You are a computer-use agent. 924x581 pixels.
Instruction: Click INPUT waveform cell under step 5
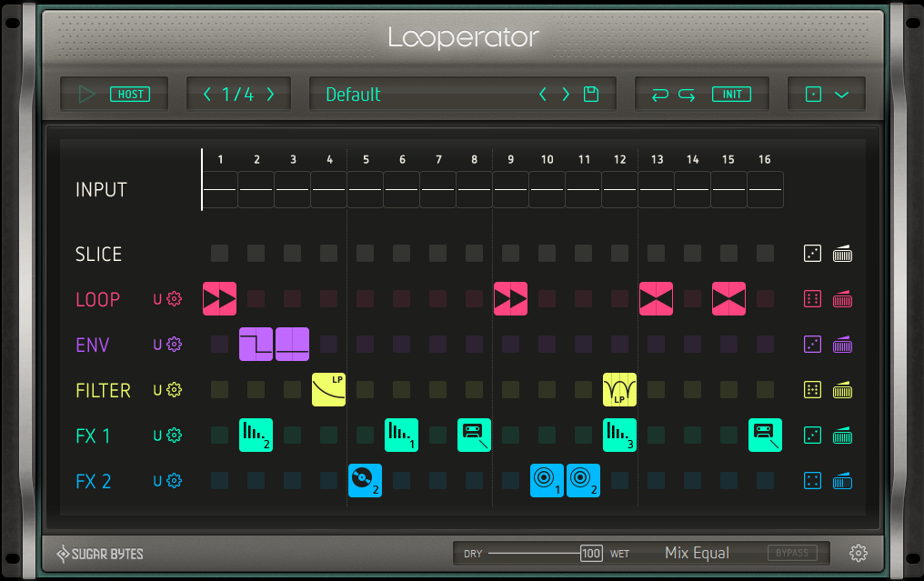(365, 190)
